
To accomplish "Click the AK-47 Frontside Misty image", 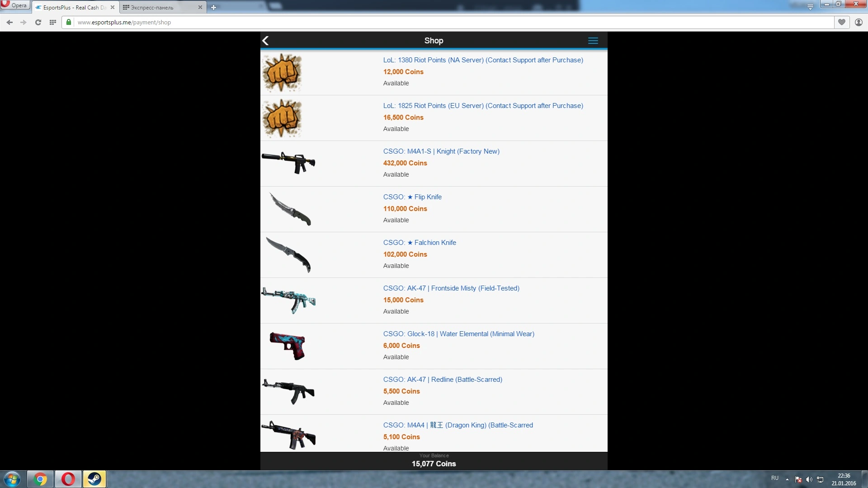I will pyautogui.click(x=288, y=300).
